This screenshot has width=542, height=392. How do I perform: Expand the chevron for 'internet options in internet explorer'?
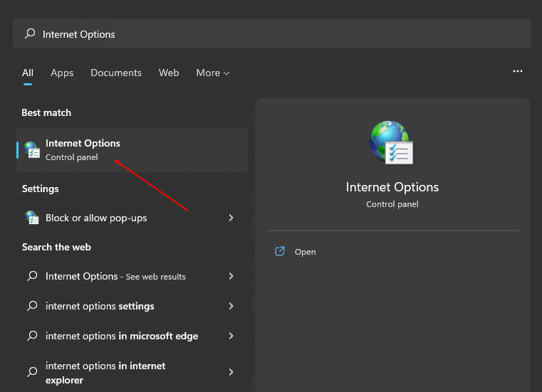pyautogui.click(x=231, y=372)
